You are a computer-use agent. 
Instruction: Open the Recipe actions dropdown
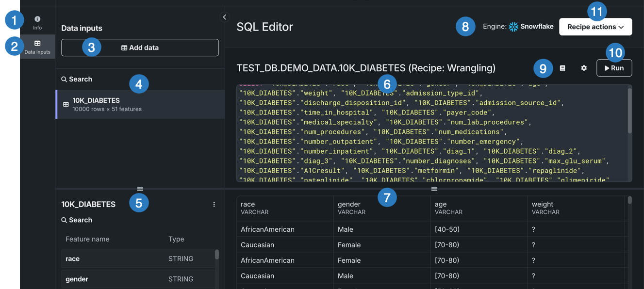click(595, 27)
